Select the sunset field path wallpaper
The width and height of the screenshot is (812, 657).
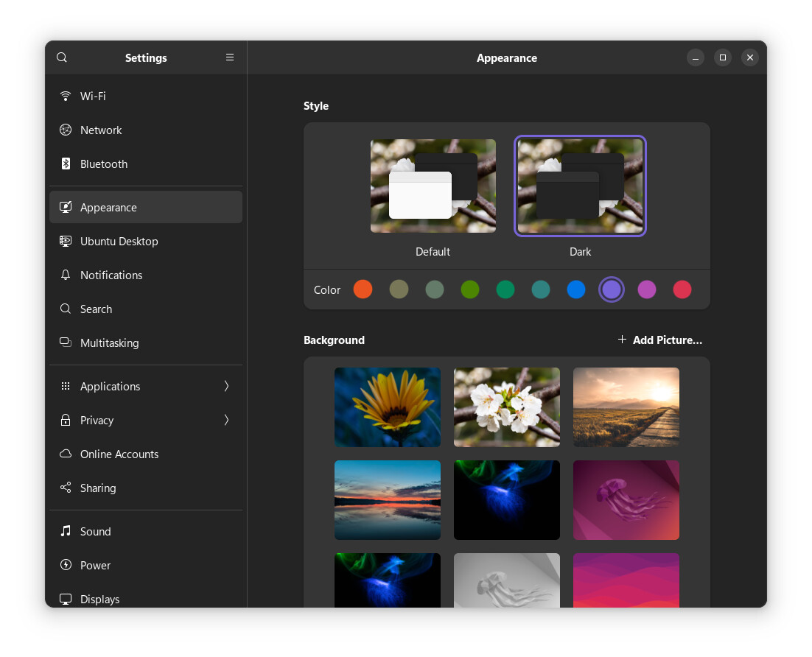(626, 407)
